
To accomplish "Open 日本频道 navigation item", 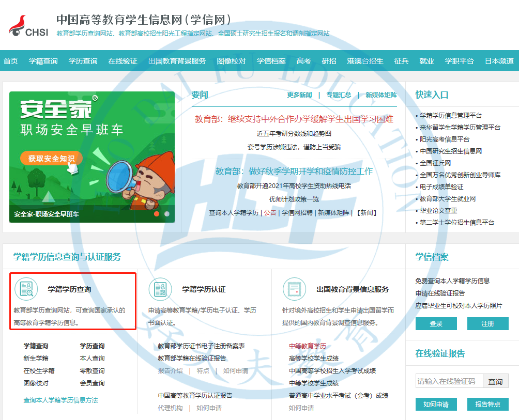I will click(499, 61).
